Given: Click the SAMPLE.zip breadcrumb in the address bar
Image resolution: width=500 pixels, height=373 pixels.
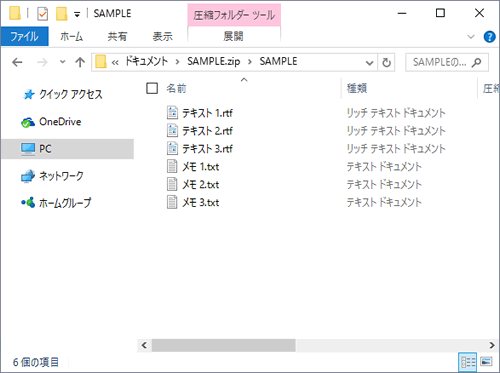Looking at the screenshot, I should pos(213,61).
